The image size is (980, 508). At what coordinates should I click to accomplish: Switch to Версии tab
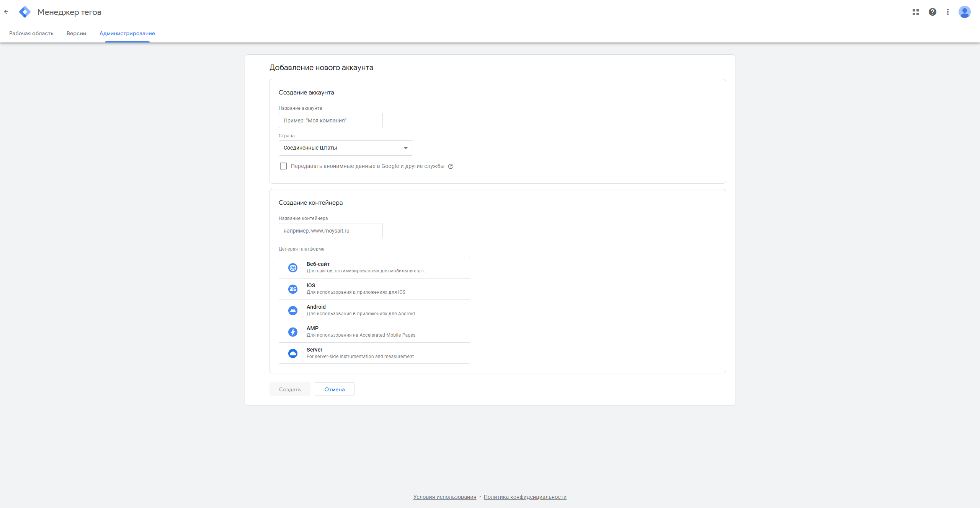point(76,33)
